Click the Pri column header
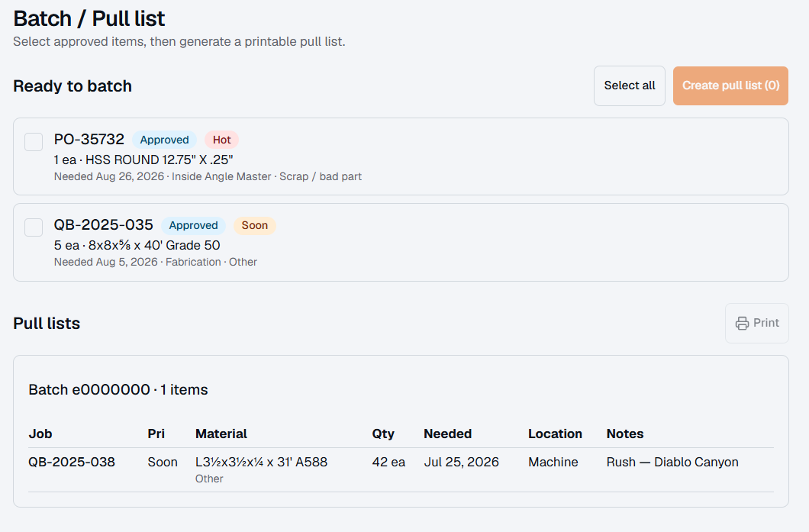Image resolution: width=809 pixels, height=532 pixels. point(156,434)
